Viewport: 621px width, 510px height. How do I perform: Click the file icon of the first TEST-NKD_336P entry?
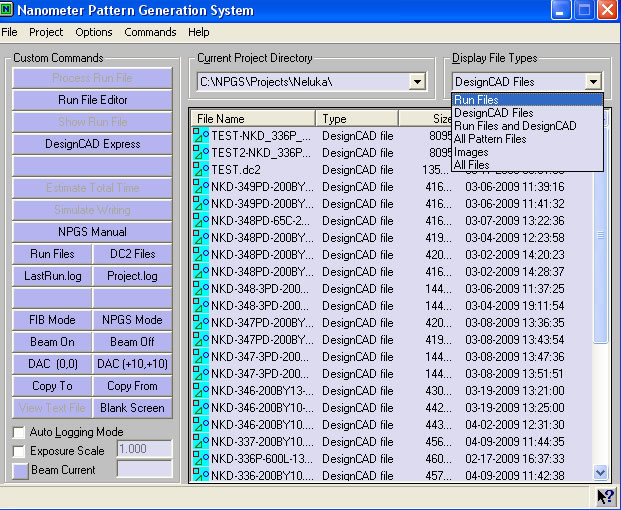point(200,135)
